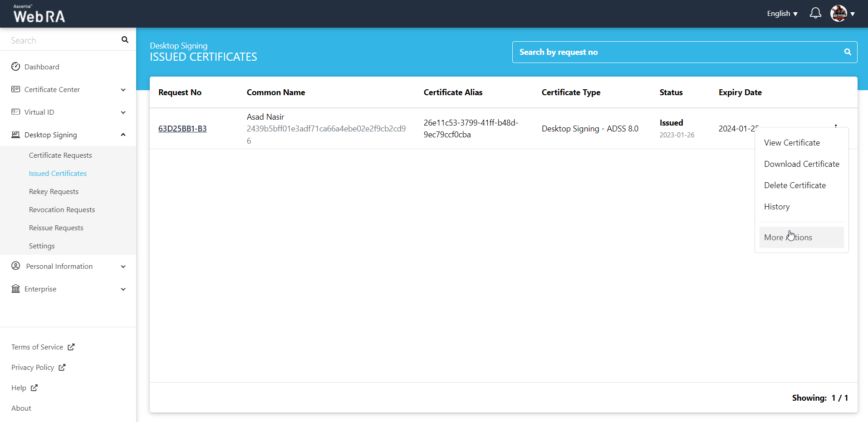Focus the Search by request no field
This screenshot has height=422, width=868.
(676, 52)
